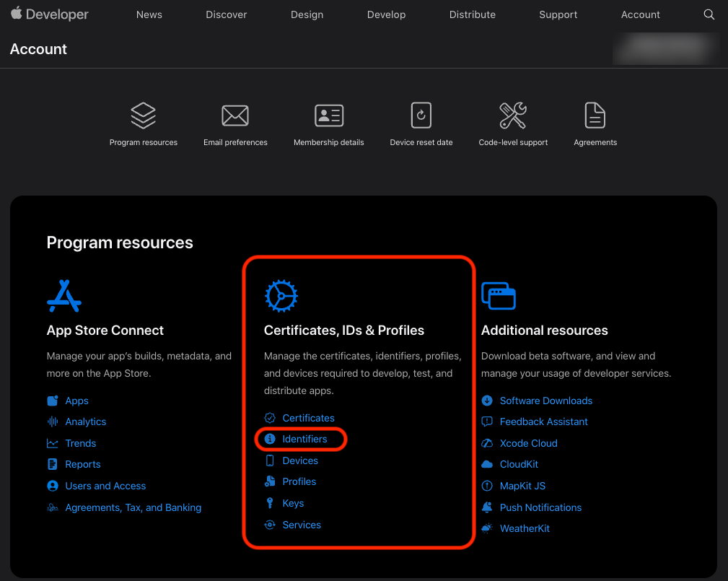This screenshot has height=581, width=728.
Task: Open the Develop menu item
Action: [x=386, y=14]
